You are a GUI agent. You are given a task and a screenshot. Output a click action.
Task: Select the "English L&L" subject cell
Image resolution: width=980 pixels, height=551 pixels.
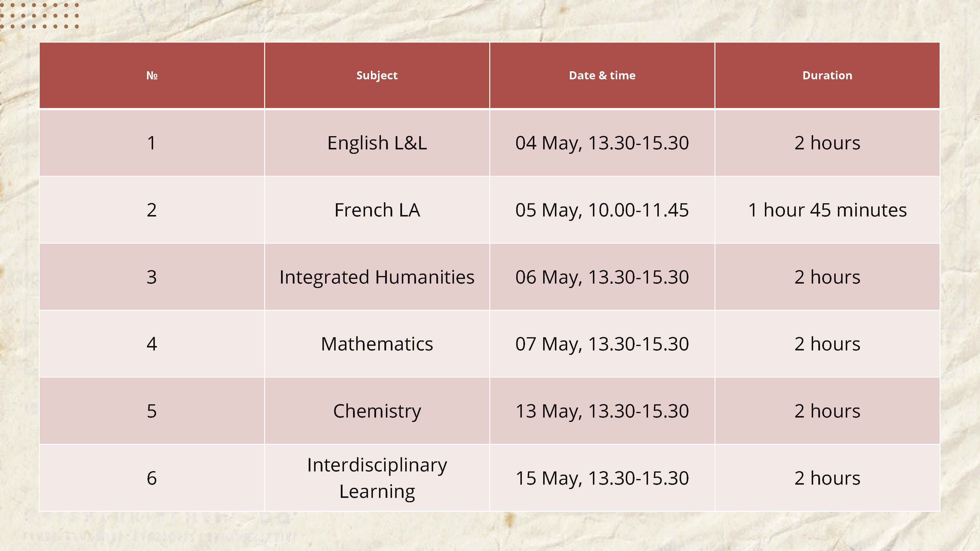(377, 143)
